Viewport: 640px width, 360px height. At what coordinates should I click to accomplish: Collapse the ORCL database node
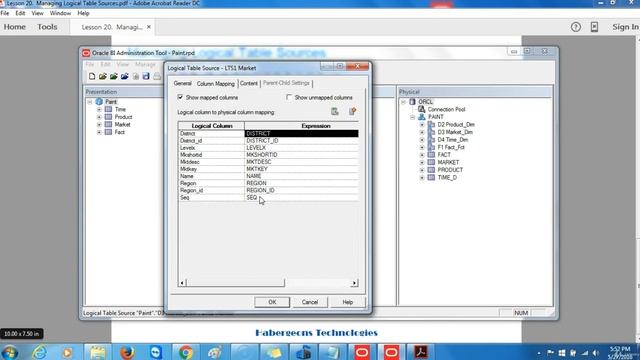coord(403,102)
